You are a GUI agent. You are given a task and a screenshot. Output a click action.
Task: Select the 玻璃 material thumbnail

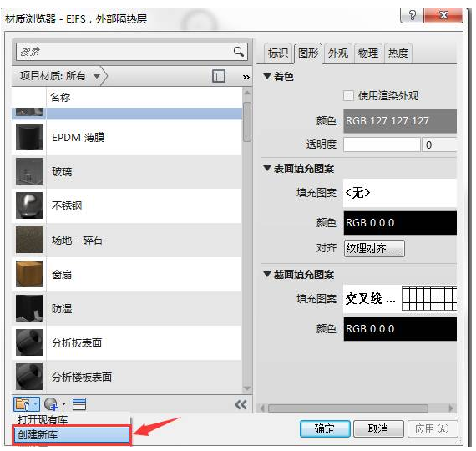(x=29, y=171)
